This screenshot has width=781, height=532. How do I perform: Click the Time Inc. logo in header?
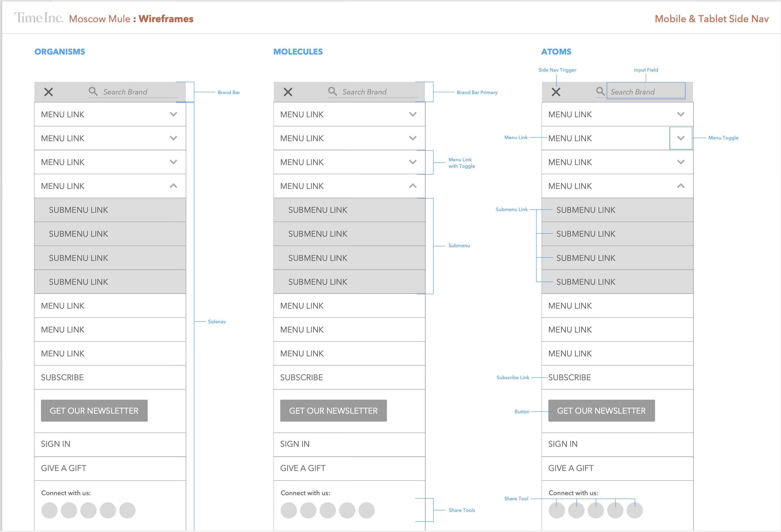[39, 18]
